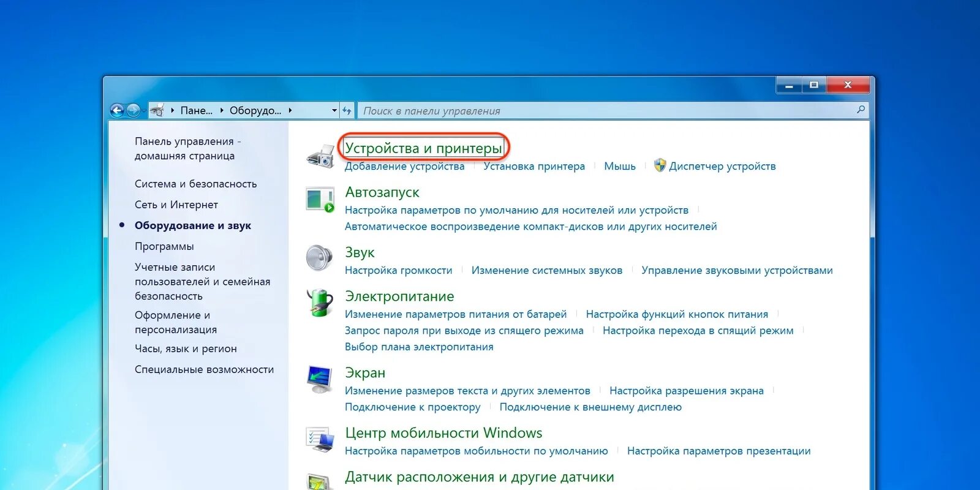Click the Электропитание battery icon
The width and height of the screenshot is (980, 490).
pos(320,303)
